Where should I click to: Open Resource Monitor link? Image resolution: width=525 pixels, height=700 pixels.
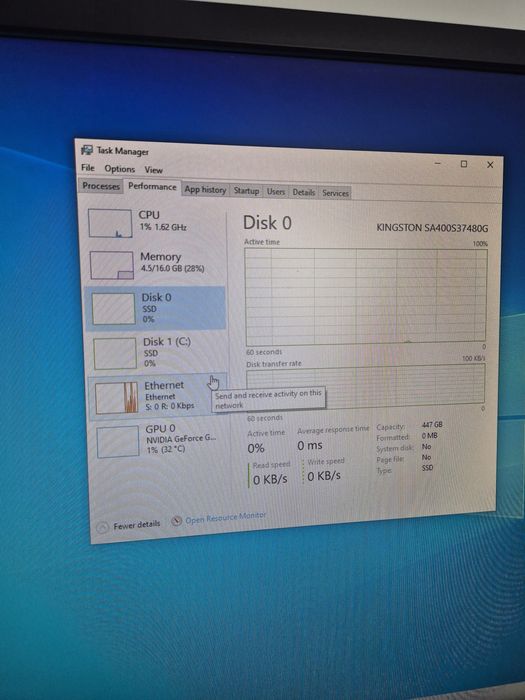click(225, 518)
